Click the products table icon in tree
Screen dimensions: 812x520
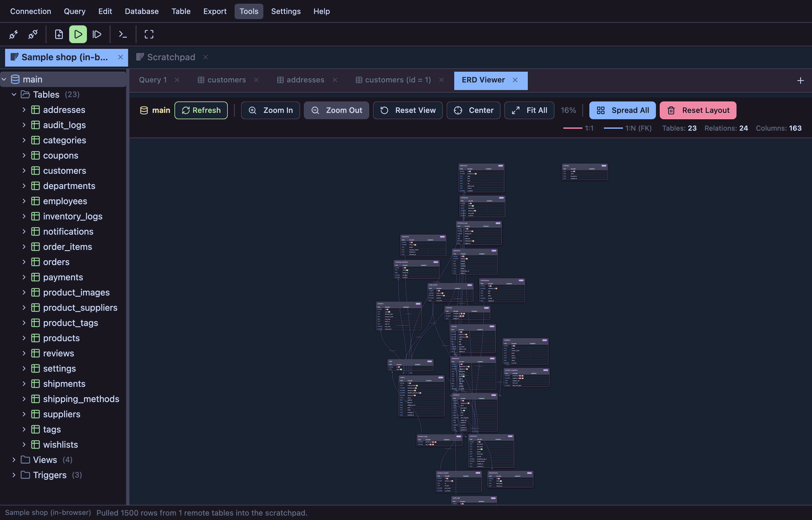point(36,338)
